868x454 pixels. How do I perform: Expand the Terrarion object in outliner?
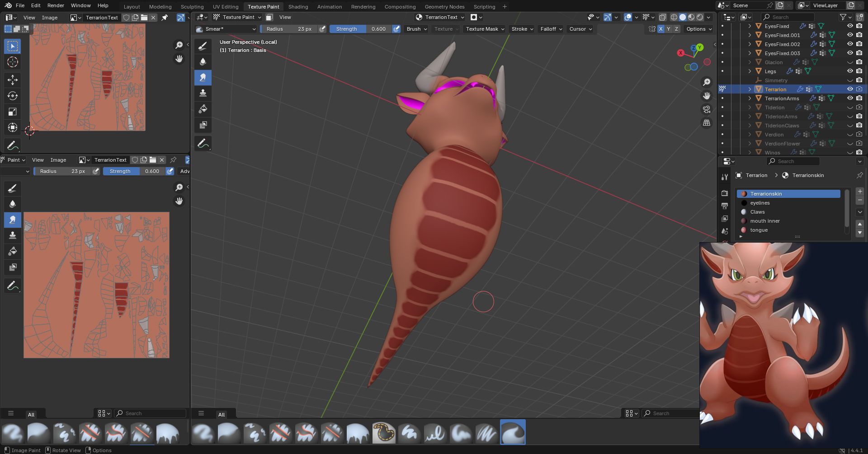(750, 89)
